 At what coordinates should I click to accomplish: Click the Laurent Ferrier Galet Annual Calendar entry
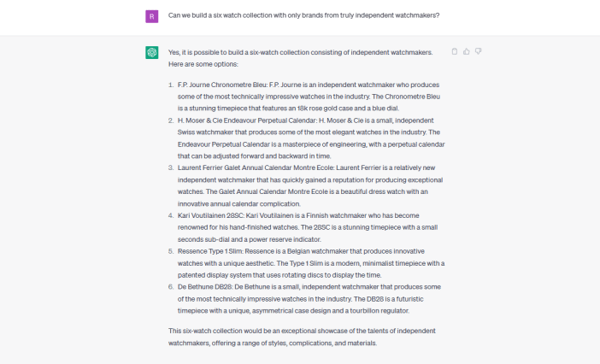(310, 185)
